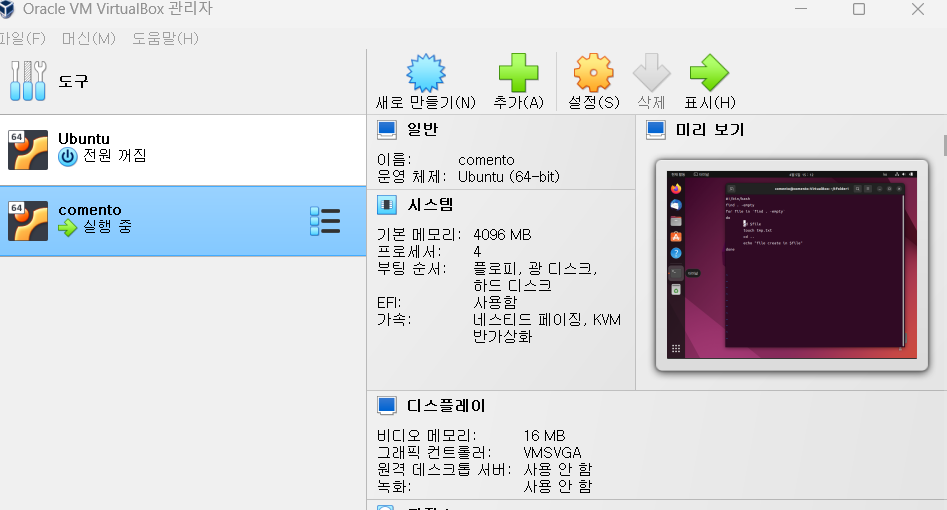Click the Show (표시) green arrow icon
Image resolution: width=947 pixels, height=510 pixels.
(x=709, y=73)
